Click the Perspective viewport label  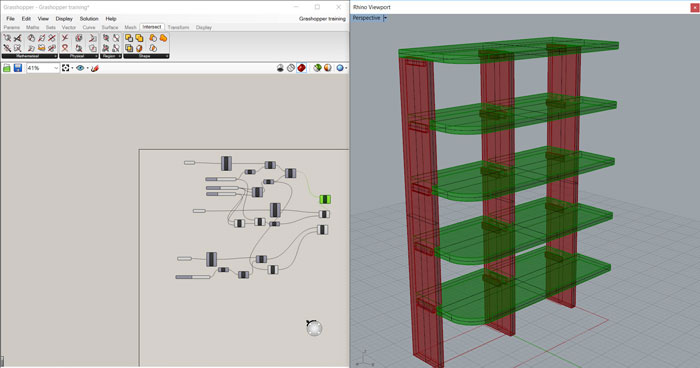pyautogui.click(x=366, y=18)
